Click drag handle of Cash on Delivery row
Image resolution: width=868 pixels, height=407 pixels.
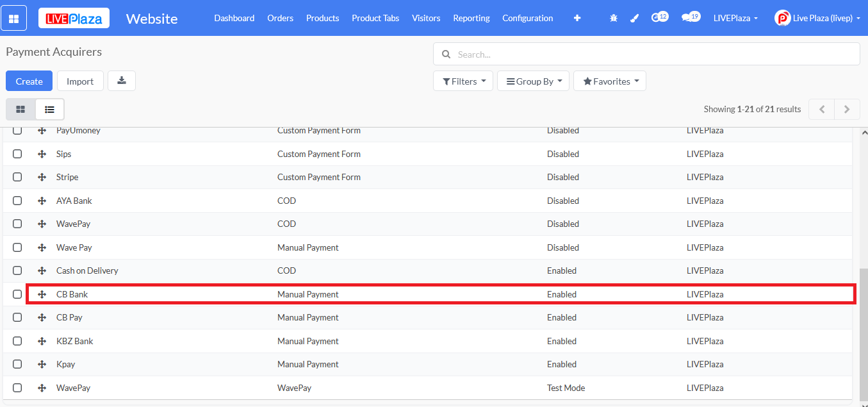tap(42, 270)
